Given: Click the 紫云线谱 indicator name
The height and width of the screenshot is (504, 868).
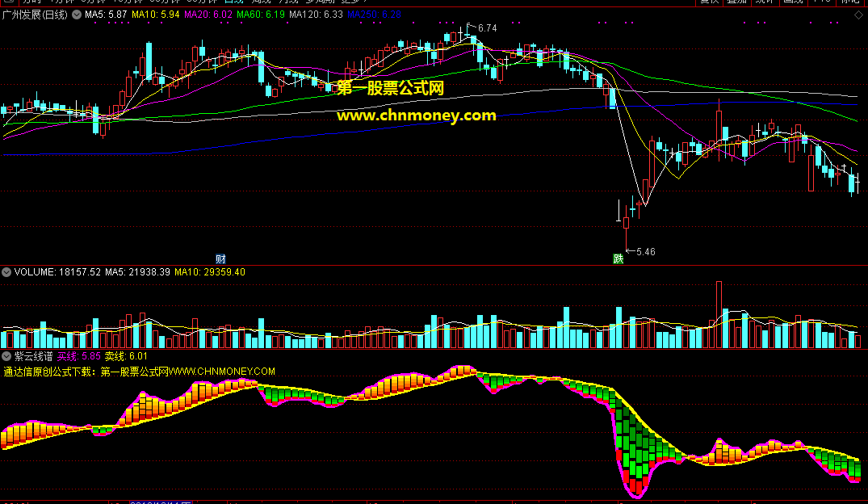Looking at the screenshot, I should 34,356.
